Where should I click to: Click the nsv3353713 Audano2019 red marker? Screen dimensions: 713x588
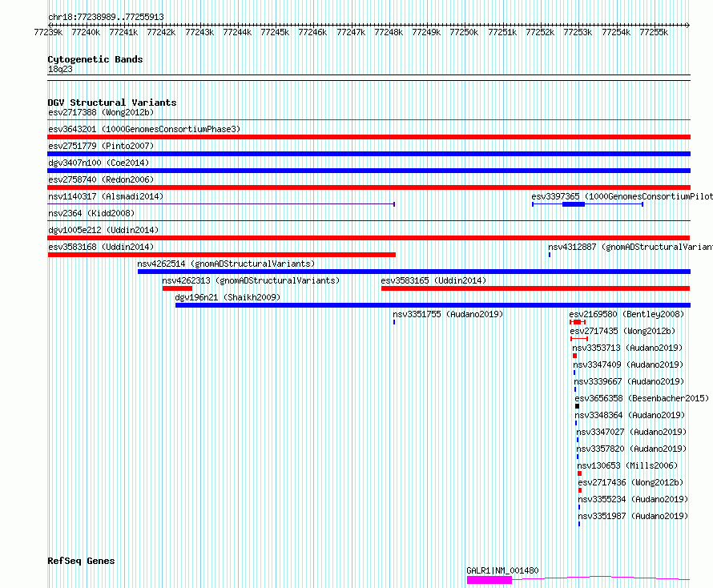(574, 356)
